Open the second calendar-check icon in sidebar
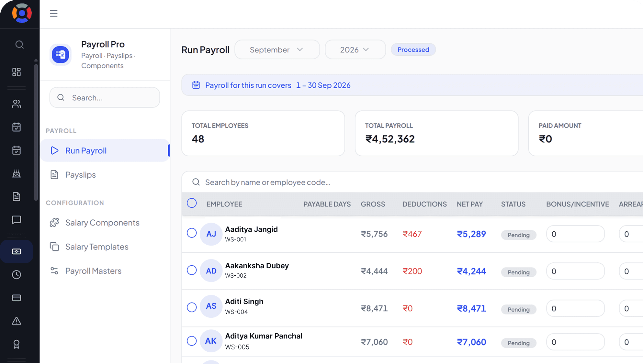The width and height of the screenshot is (643, 364). click(17, 150)
